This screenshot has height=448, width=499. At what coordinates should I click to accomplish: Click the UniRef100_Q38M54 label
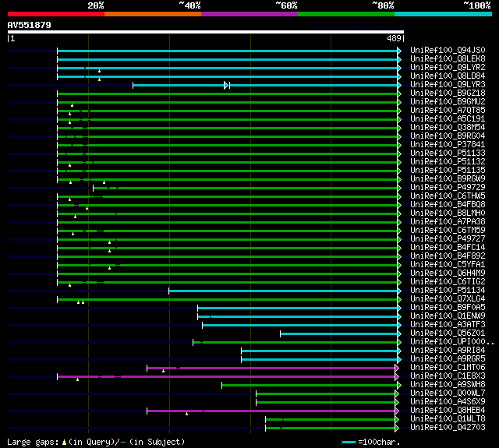pos(448,128)
